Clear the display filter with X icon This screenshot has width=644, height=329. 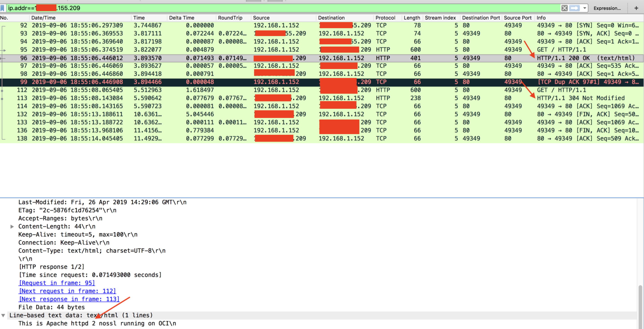[564, 8]
